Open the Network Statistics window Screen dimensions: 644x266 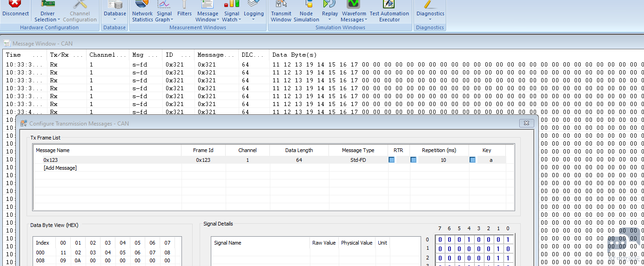[142, 11]
